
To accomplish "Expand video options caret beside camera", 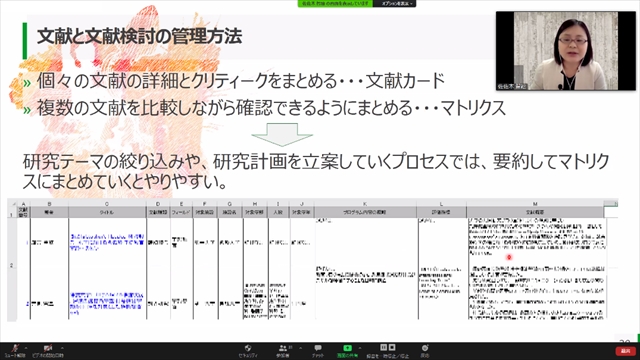I will coord(62,348).
